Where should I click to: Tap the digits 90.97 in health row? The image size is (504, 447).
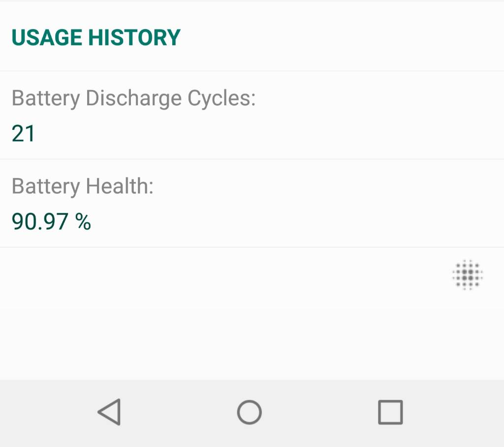[40, 222]
